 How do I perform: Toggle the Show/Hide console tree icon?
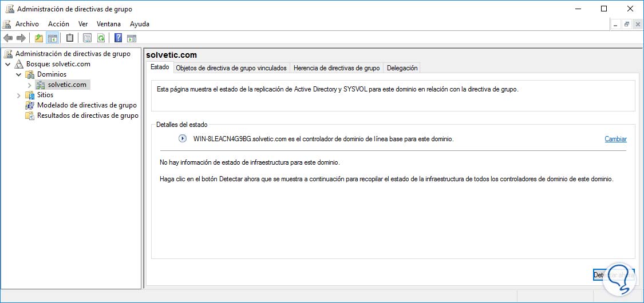pos(52,38)
